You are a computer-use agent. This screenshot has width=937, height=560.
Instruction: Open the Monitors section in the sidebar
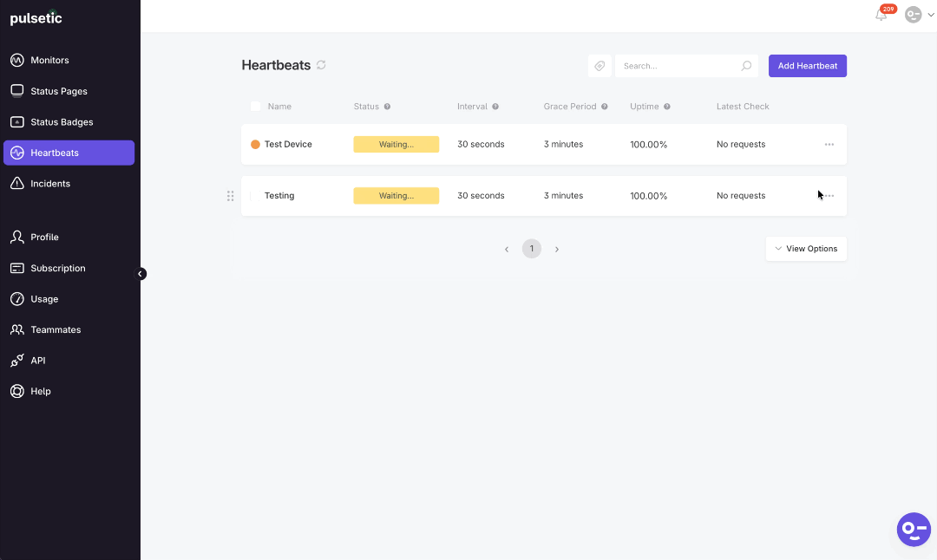pyautogui.click(x=48, y=60)
